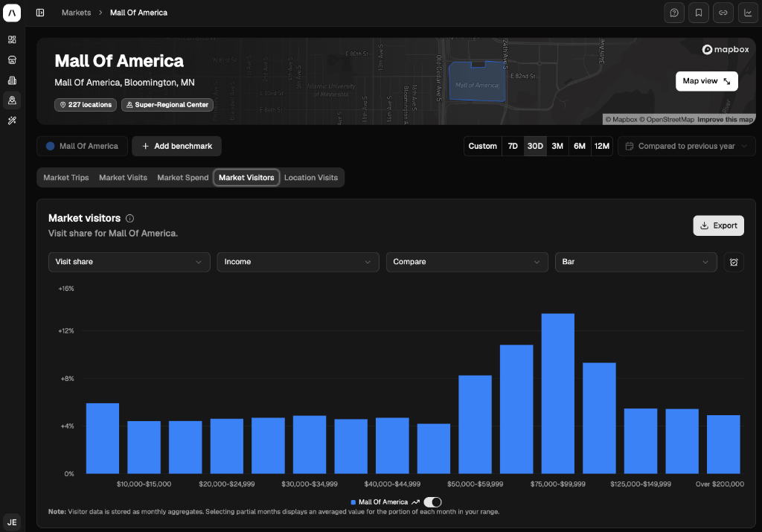Click the info icon beside Market visitors

(x=129, y=218)
